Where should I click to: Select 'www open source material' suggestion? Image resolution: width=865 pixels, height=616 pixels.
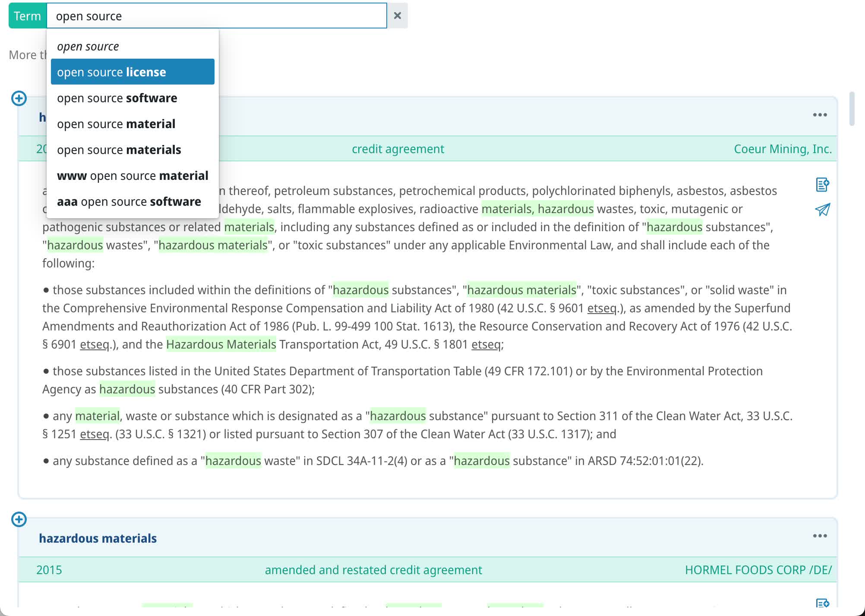click(x=133, y=176)
